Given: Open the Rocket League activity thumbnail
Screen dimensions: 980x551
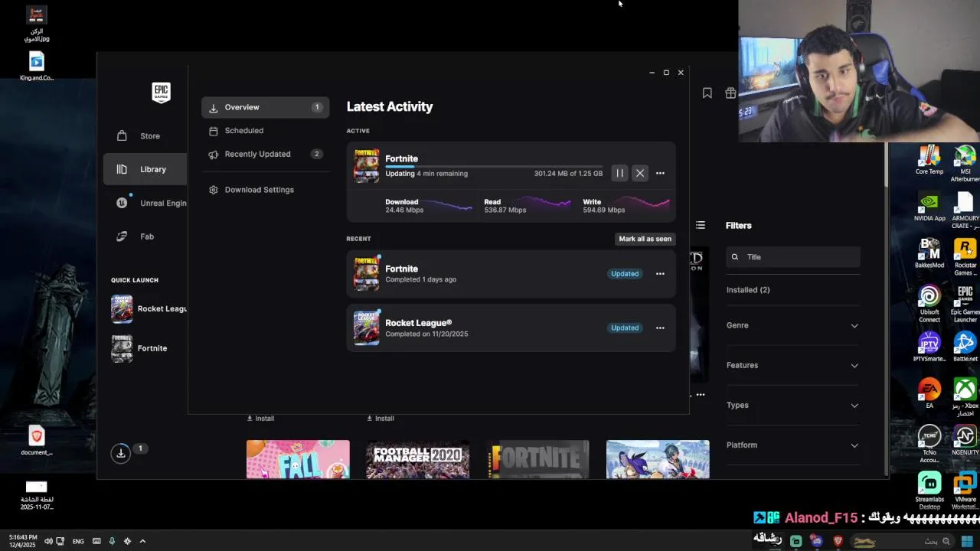Looking at the screenshot, I should coord(366,328).
